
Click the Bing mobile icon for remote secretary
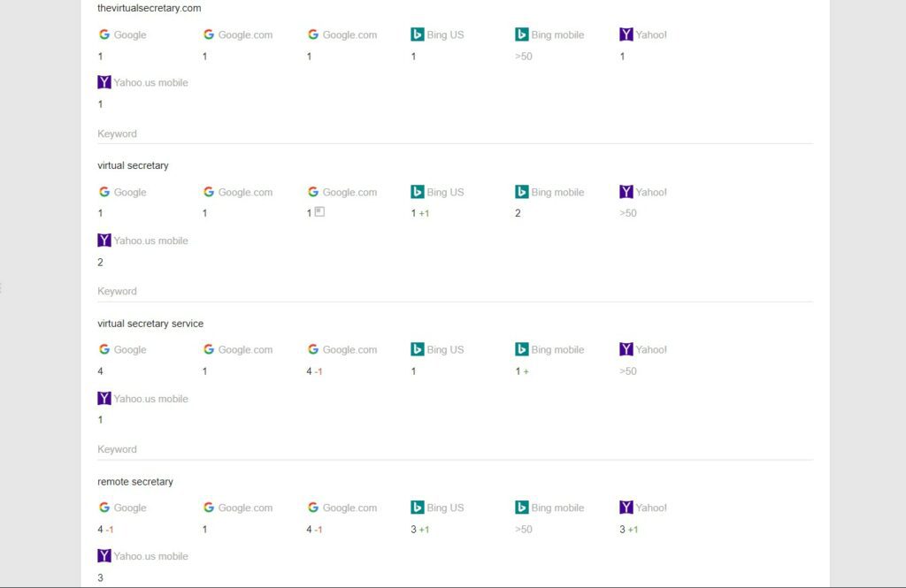tap(522, 508)
